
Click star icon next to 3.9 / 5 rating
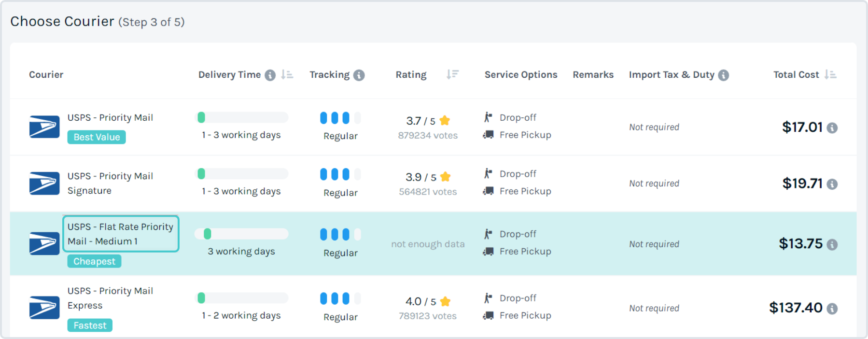point(446,177)
